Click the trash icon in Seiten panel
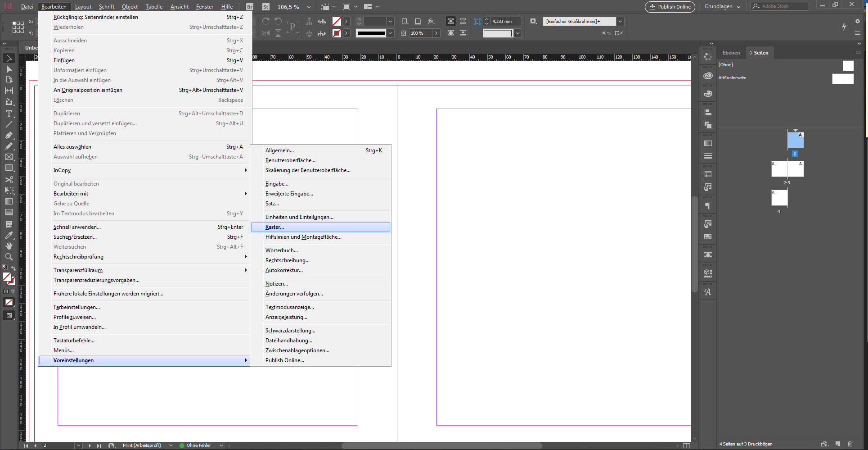The height and width of the screenshot is (450, 868). pyautogui.click(x=850, y=444)
